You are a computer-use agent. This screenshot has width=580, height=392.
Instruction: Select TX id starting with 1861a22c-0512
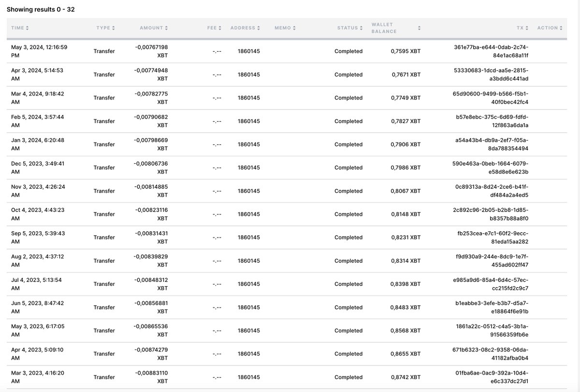493,331
